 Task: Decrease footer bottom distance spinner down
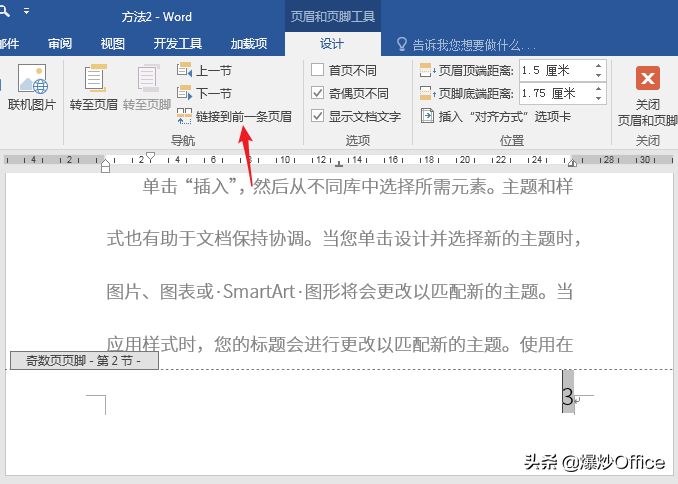pyautogui.click(x=598, y=98)
